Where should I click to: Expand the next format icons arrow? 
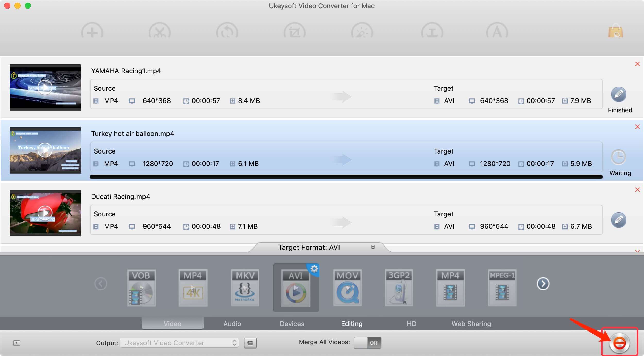[542, 283]
